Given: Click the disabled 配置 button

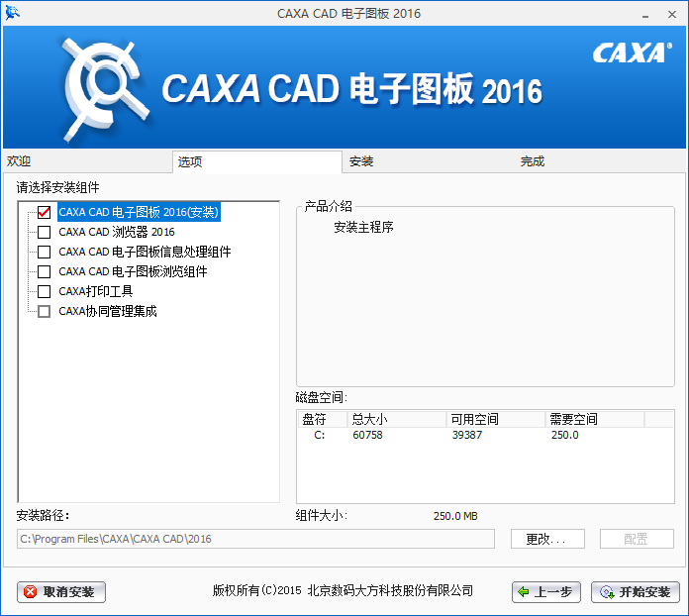Looking at the screenshot, I should click(637, 539).
